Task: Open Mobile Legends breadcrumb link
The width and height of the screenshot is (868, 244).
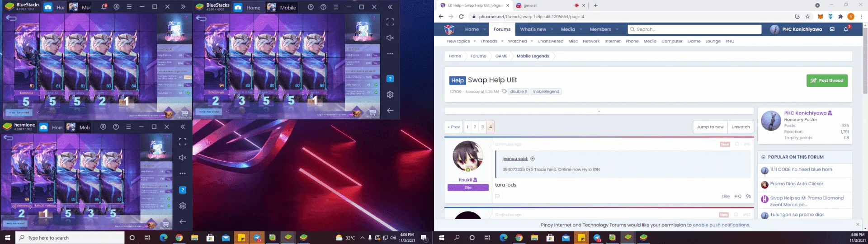Action: (533, 56)
